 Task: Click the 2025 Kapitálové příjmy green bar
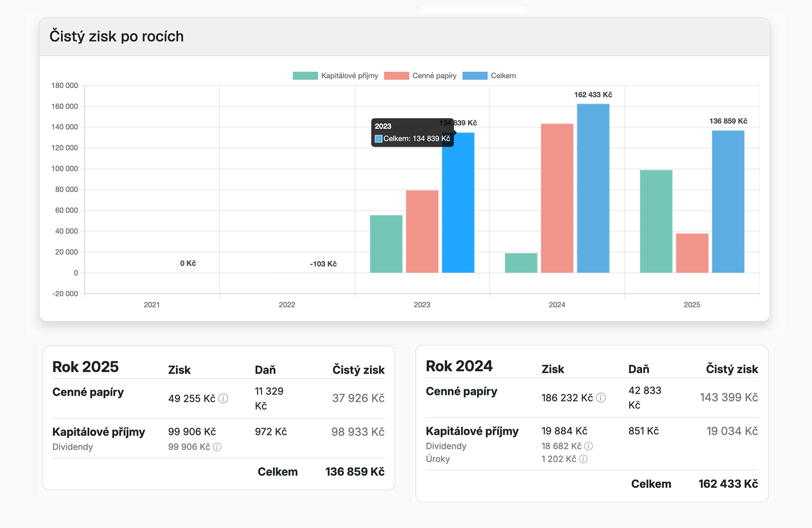click(x=656, y=221)
